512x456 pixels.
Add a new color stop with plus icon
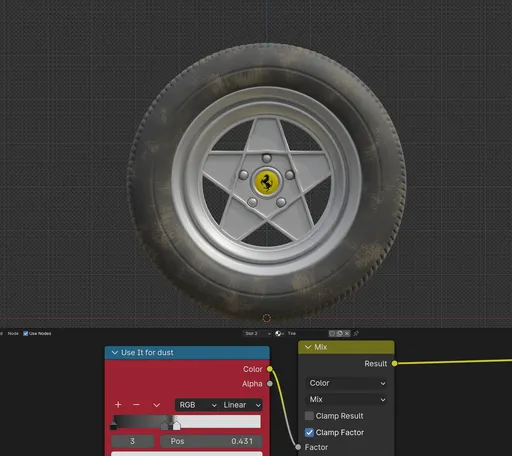[x=118, y=405]
